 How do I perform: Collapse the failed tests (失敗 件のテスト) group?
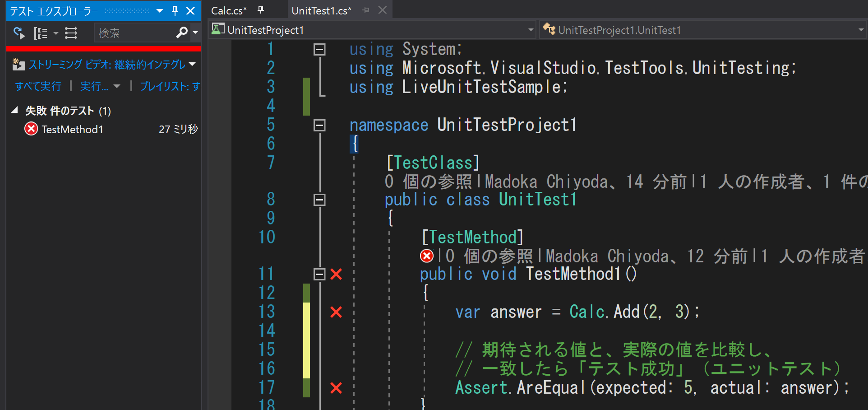click(14, 110)
